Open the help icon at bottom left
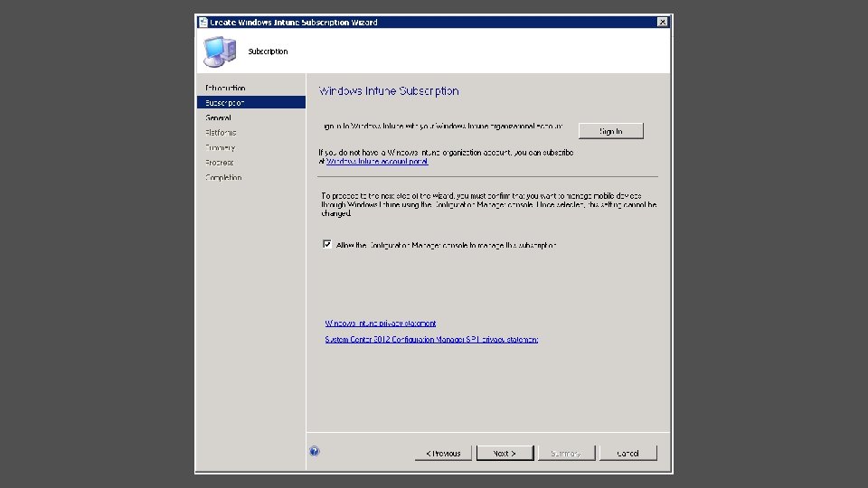This screenshot has width=868, height=488. [315, 452]
